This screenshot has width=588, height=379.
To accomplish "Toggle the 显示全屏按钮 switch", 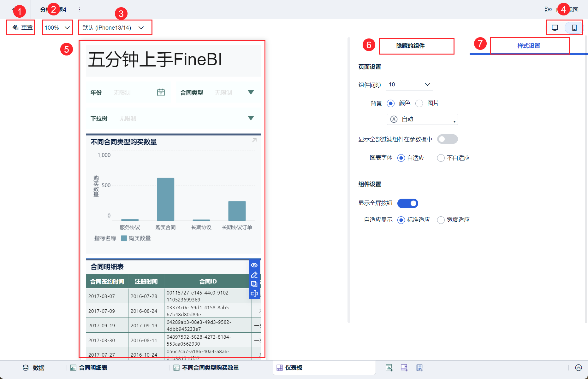I will click(x=407, y=203).
